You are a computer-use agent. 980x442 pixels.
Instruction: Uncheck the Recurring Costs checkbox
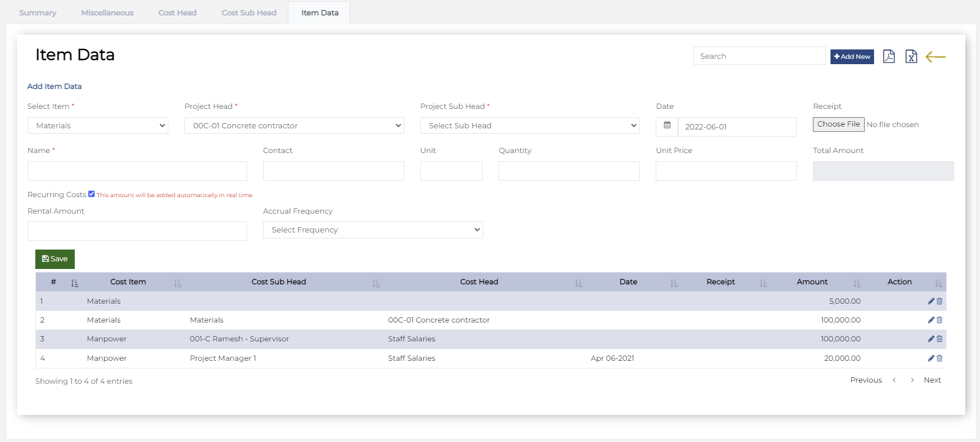pos(91,194)
